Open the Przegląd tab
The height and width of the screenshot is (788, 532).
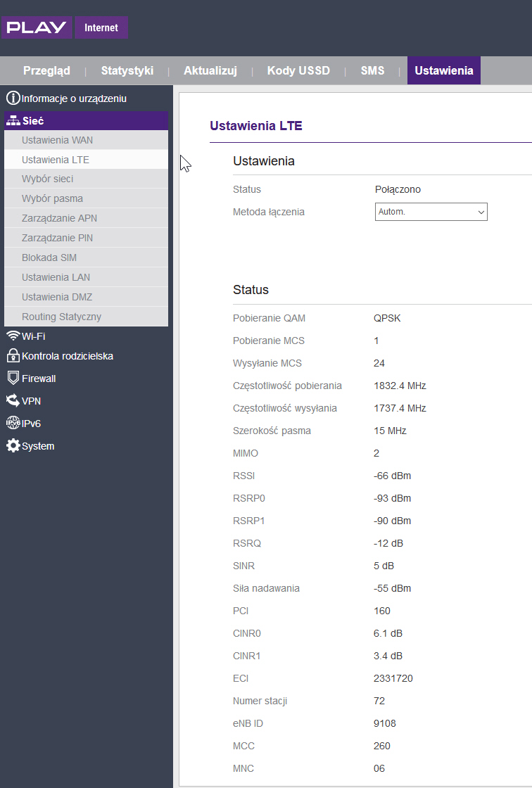(46, 70)
